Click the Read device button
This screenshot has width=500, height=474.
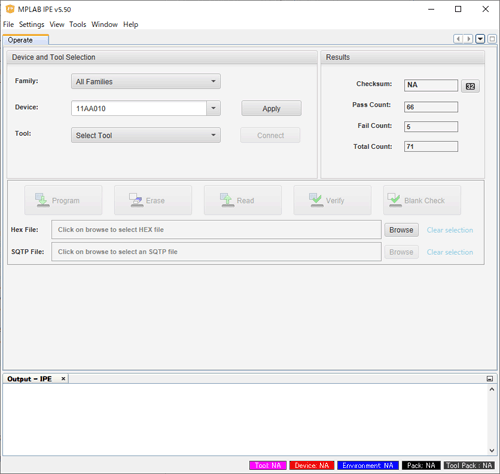pos(243,200)
